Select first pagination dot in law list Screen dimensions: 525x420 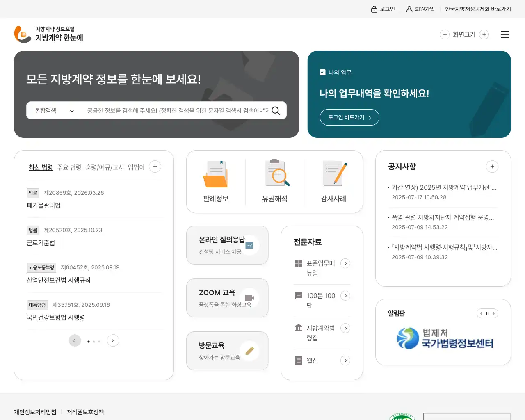pyautogui.click(x=89, y=341)
